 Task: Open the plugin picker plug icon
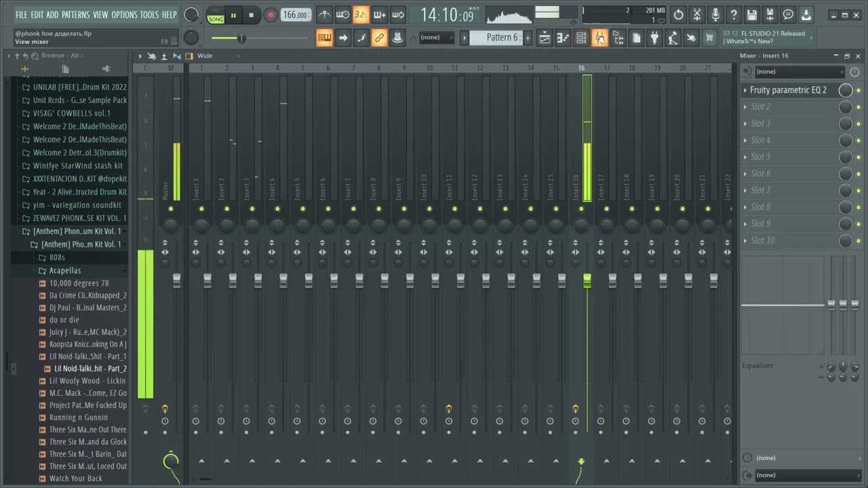click(x=654, y=38)
